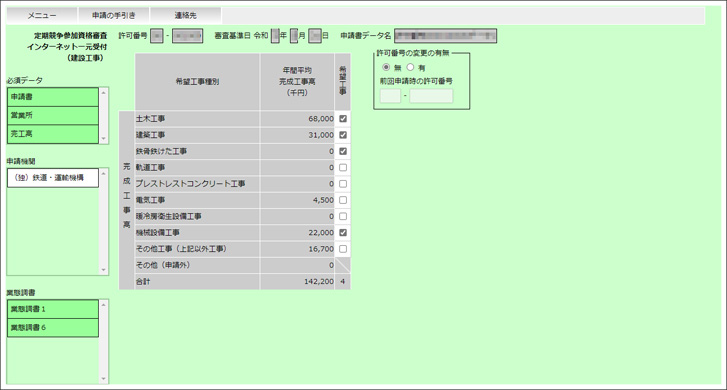
Task: Check the 電気工事 checkbox
Action: tap(343, 200)
